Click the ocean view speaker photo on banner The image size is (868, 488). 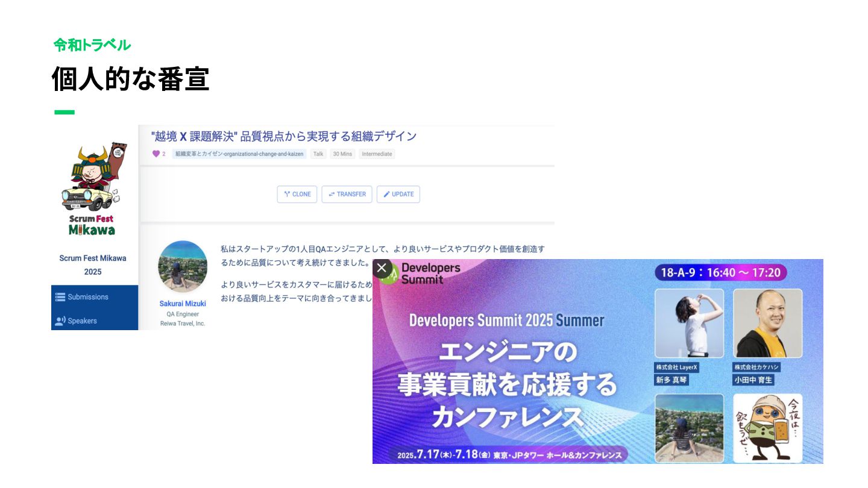(x=690, y=428)
